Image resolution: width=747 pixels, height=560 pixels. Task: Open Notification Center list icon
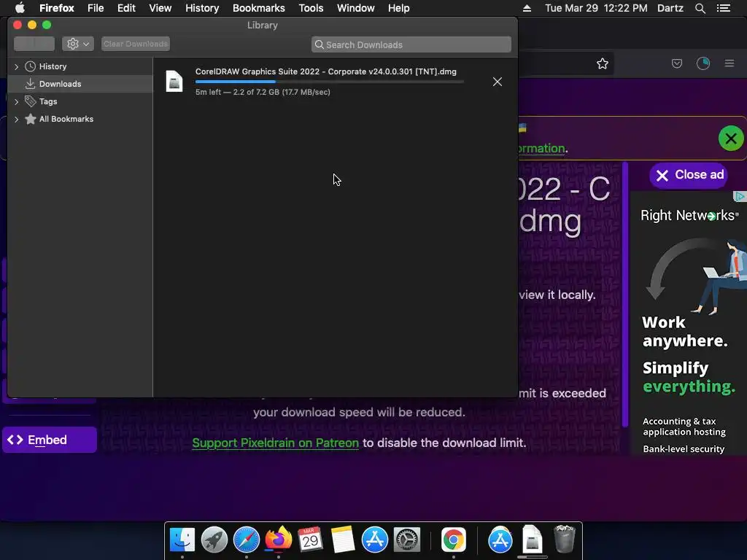pos(724,8)
